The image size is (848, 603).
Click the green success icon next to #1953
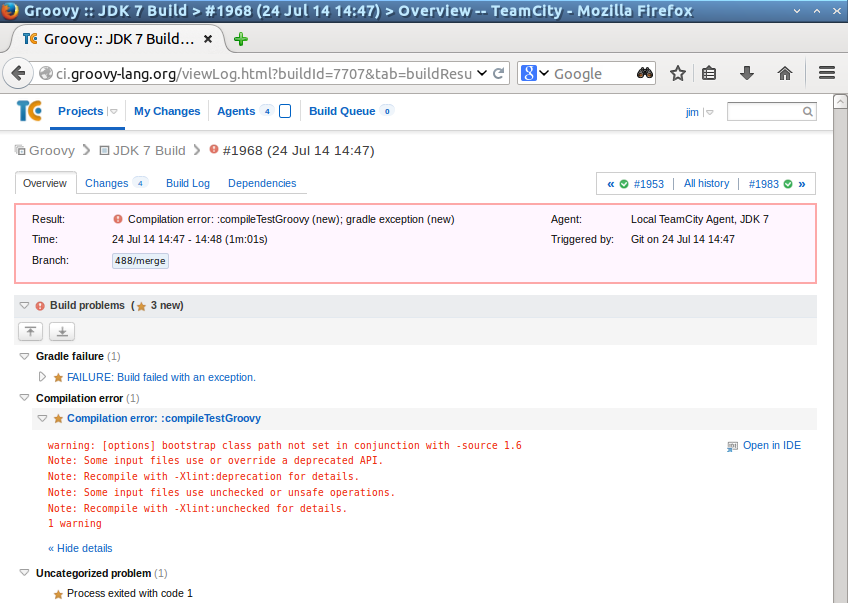point(624,184)
